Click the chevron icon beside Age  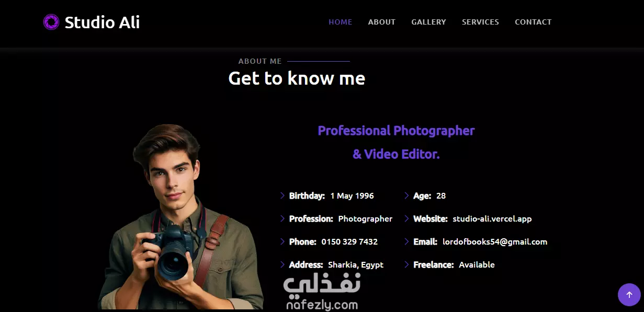click(406, 195)
